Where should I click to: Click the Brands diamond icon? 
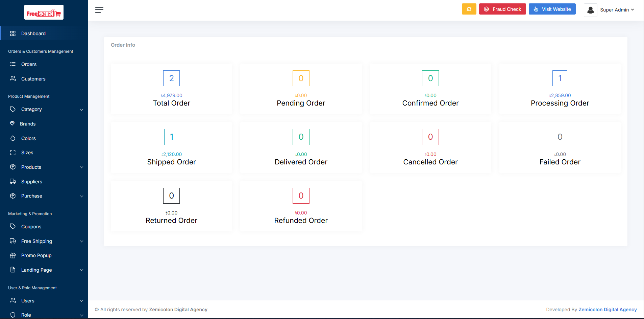point(12,123)
